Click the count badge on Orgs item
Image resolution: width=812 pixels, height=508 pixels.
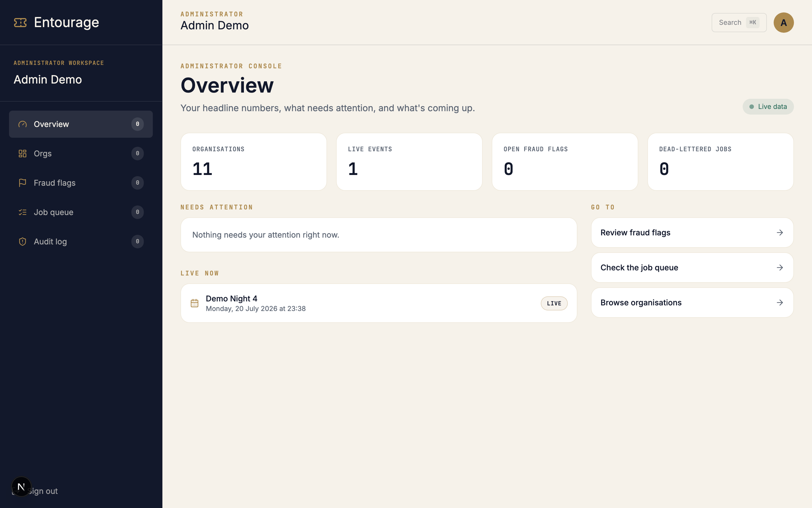[x=138, y=154]
